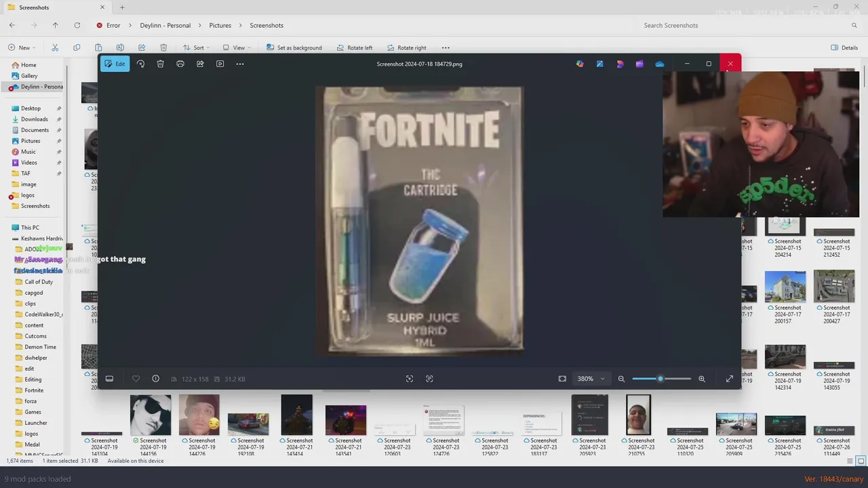
Task: Click Deylinn - Personal in address breadcrumb
Action: click(165, 25)
